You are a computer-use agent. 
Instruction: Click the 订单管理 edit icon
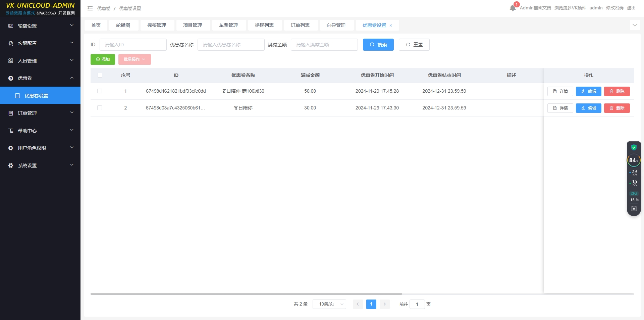pos(11,113)
